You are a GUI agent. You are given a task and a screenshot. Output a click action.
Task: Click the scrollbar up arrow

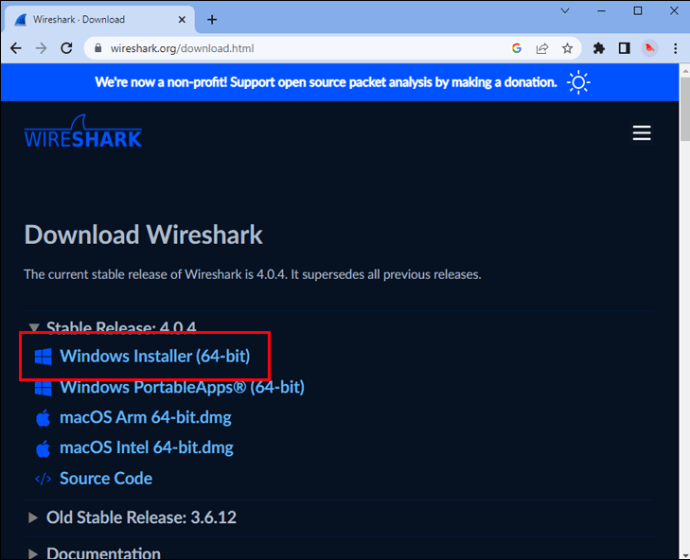685,70
